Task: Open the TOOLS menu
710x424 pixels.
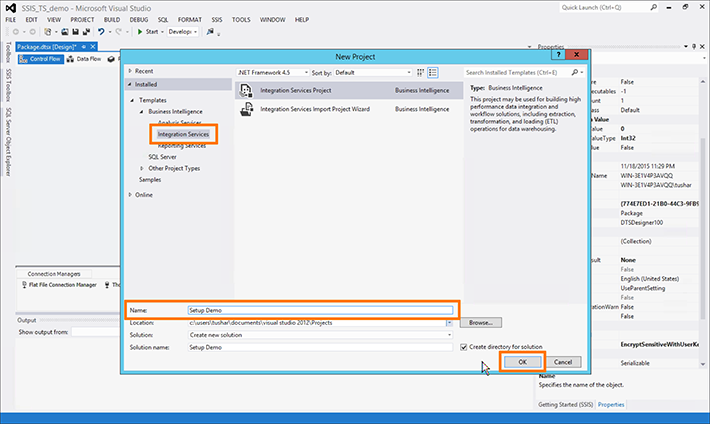Action: (241, 20)
